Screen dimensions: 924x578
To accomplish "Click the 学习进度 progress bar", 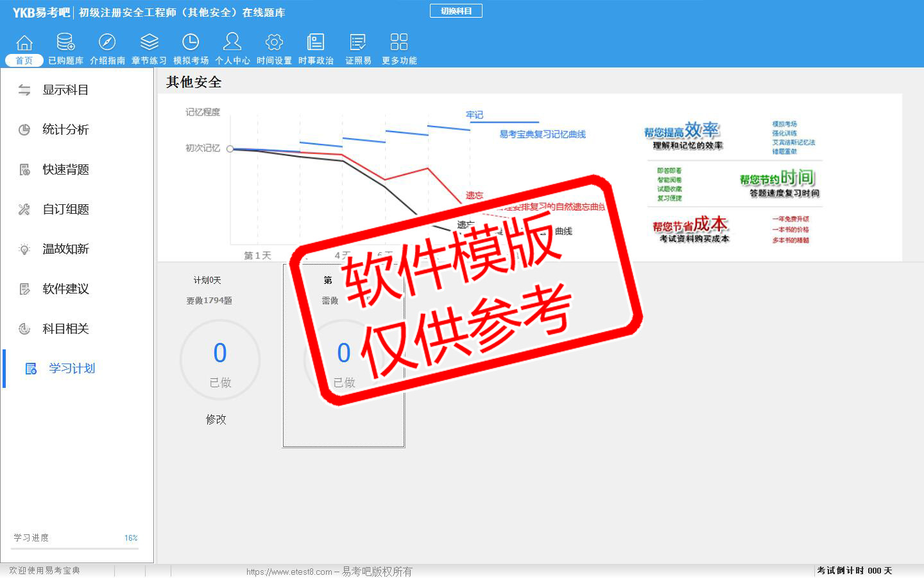I will tap(76, 548).
